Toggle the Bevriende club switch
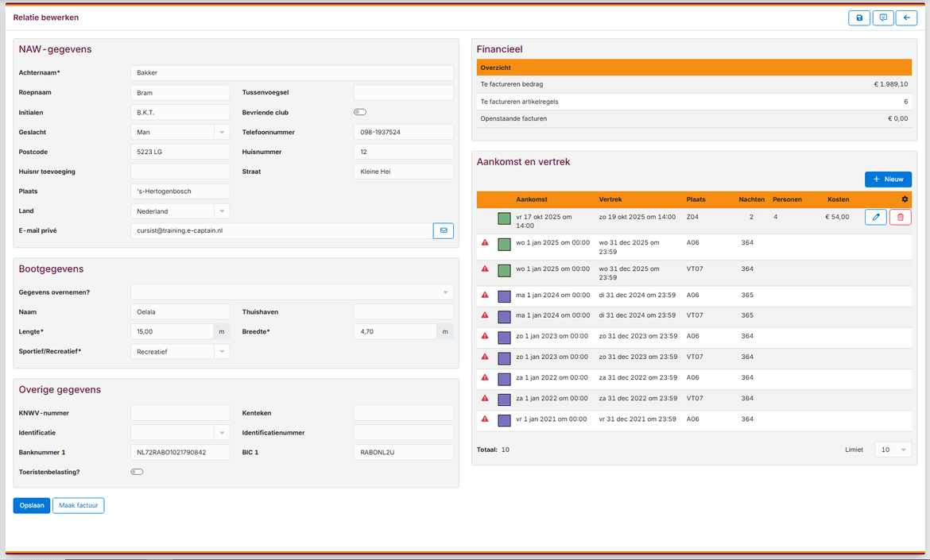 tap(360, 112)
